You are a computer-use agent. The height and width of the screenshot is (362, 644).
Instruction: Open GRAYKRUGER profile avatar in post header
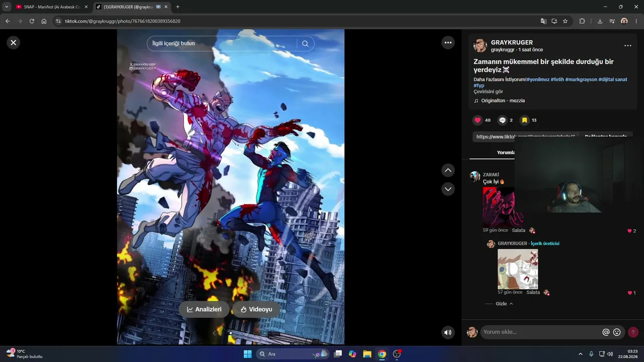pyautogui.click(x=480, y=46)
